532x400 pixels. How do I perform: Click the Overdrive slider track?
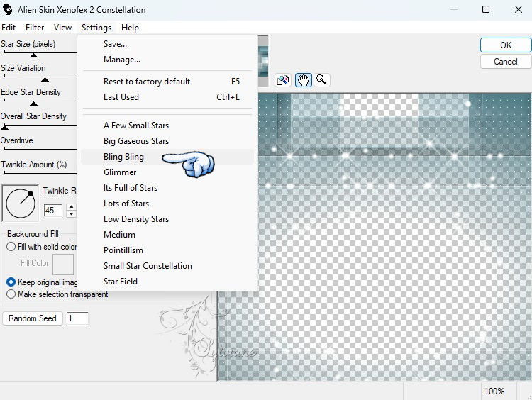40,149
